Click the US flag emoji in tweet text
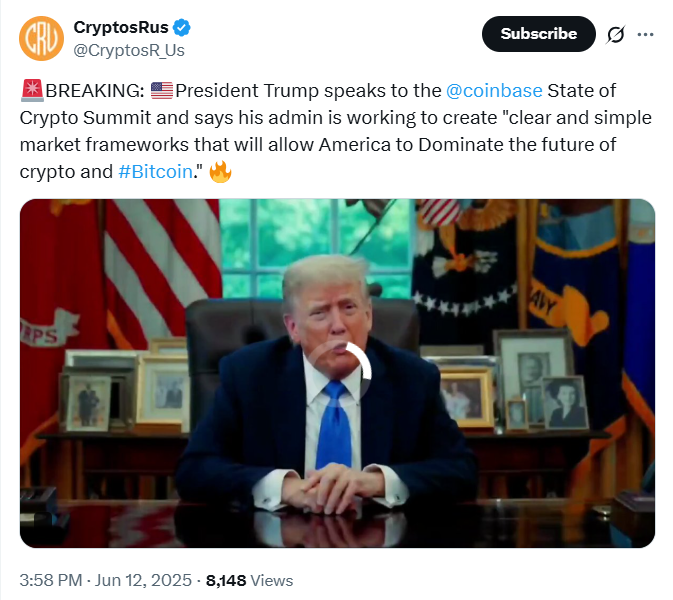 tap(162, 91)
